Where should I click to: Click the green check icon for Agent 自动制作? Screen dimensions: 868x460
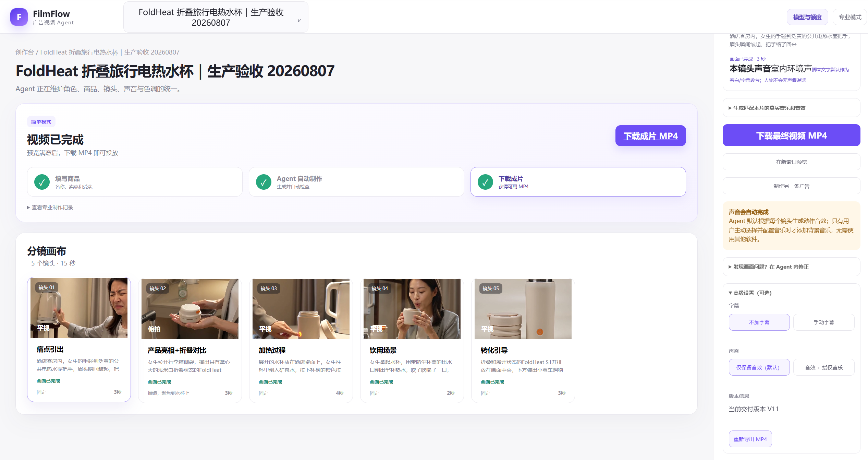pos(264,182)
